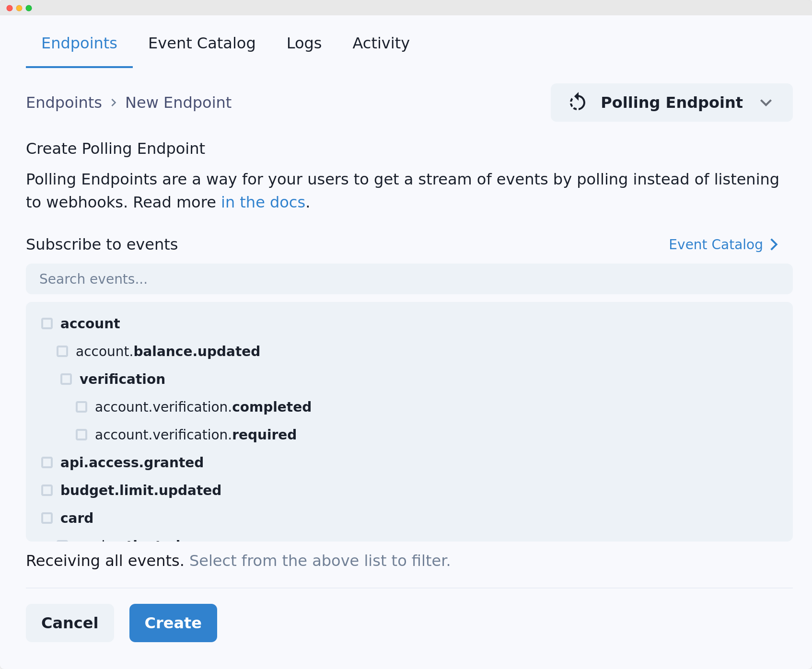Click the Create button
812x669 pixels.
(x=173, y=623)
